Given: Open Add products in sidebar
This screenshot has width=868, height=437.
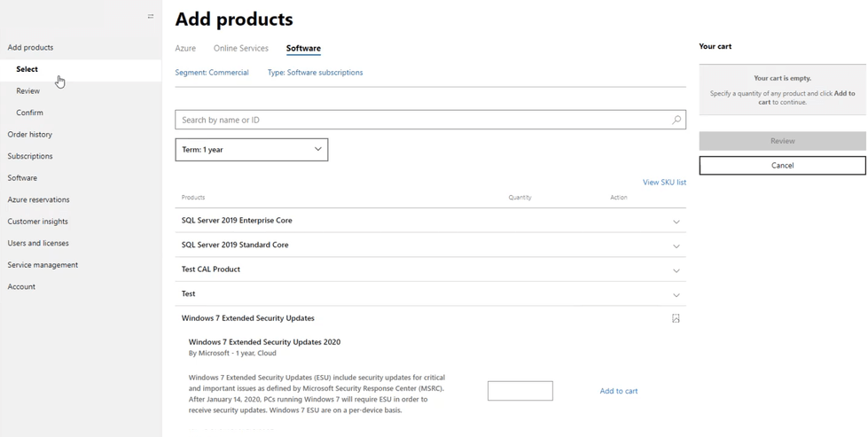Looking at the screenshot, I should [x=30, y=48].
